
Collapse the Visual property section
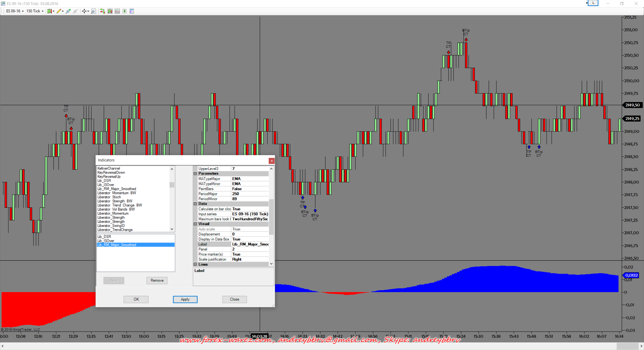[195, 224]
